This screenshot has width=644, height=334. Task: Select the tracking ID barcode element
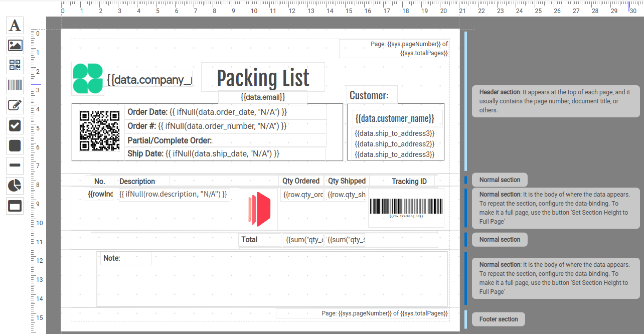pyautogui.click(x=406, y=208)
